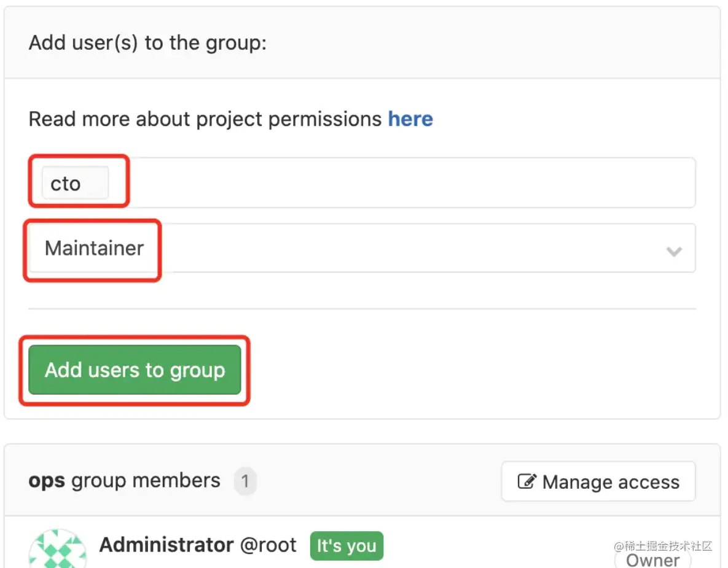Click the bold 'ops' group name

(47, 481)
